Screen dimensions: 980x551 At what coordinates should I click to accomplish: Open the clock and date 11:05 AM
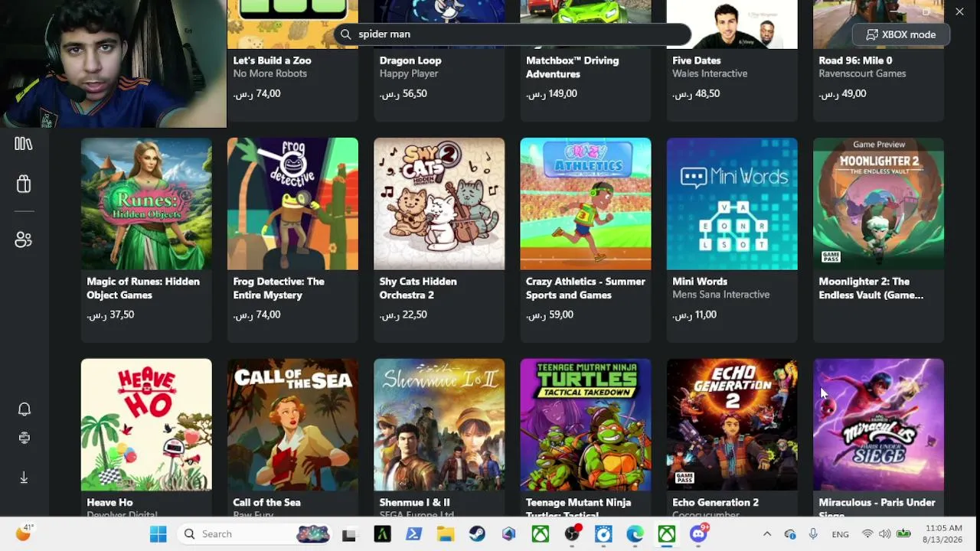(943, 534)
